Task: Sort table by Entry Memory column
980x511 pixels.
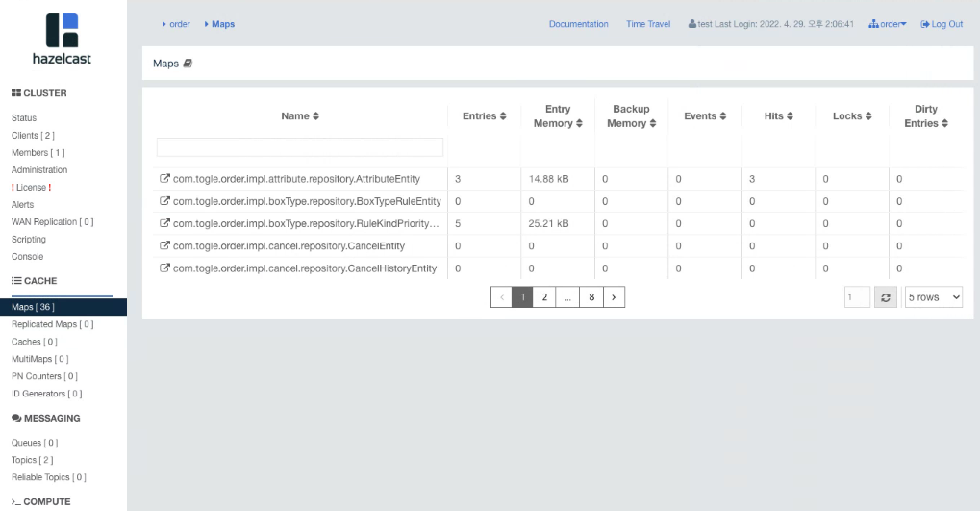Action: [x=558, y=116]
